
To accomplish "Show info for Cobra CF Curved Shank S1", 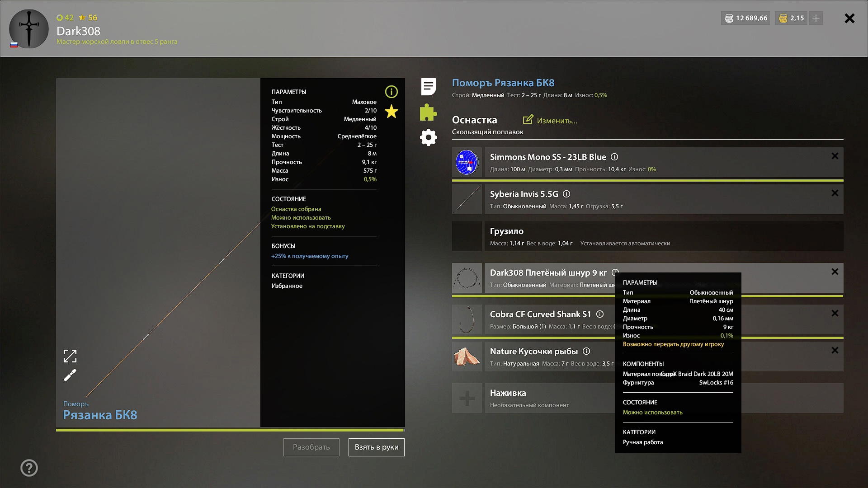I will pyautogui.click(x=600, y=314).
